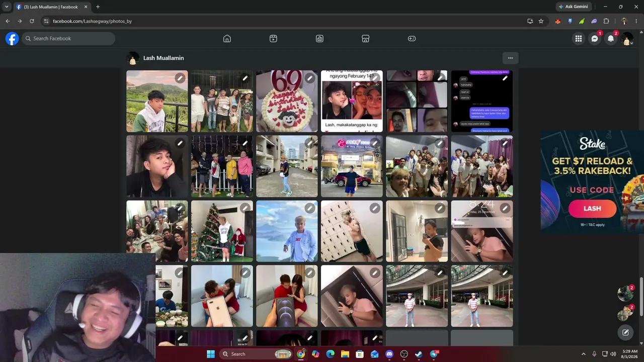Open a new browser tab

(98, 7)
